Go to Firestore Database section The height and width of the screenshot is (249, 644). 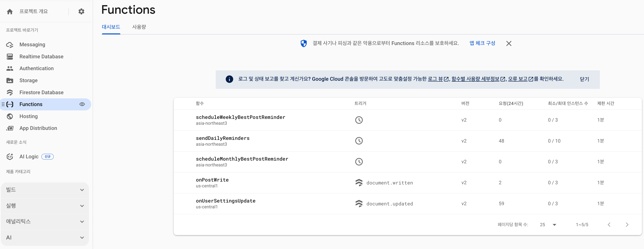[41, 92]
